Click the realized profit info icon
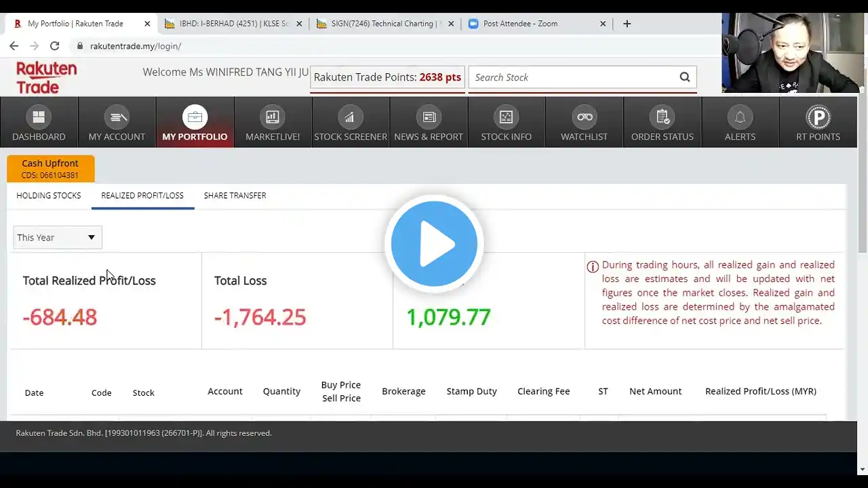Screen dimensions: 868x488 click(x=593, y=266)
